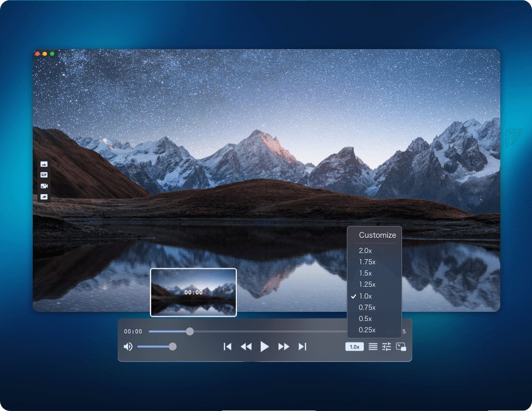Viewport: 532px width, 411px height.
Task: Click the share arrow icon
Action: point(44,197)
